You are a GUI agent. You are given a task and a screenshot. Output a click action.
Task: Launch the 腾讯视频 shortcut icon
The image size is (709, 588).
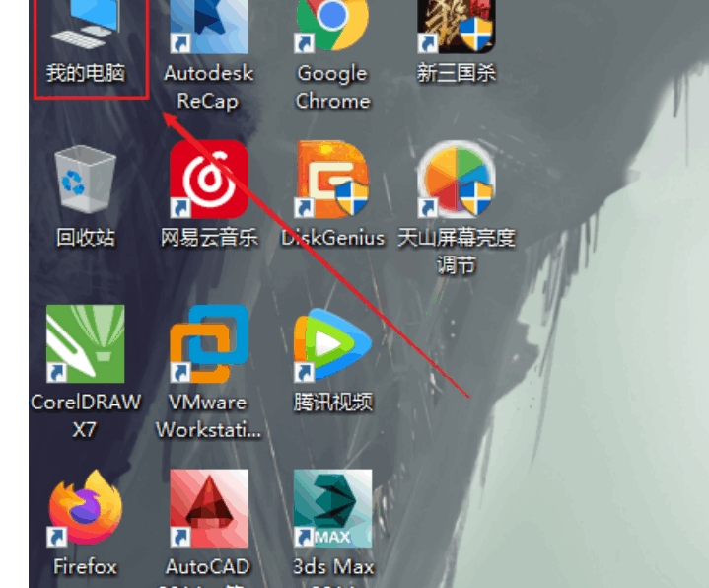pyautogui.click(x=332, y=343)
